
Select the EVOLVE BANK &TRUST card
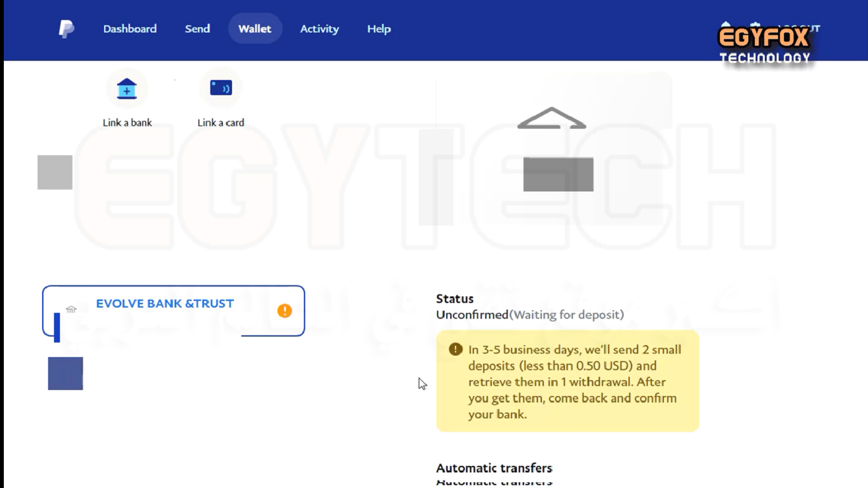173,311
